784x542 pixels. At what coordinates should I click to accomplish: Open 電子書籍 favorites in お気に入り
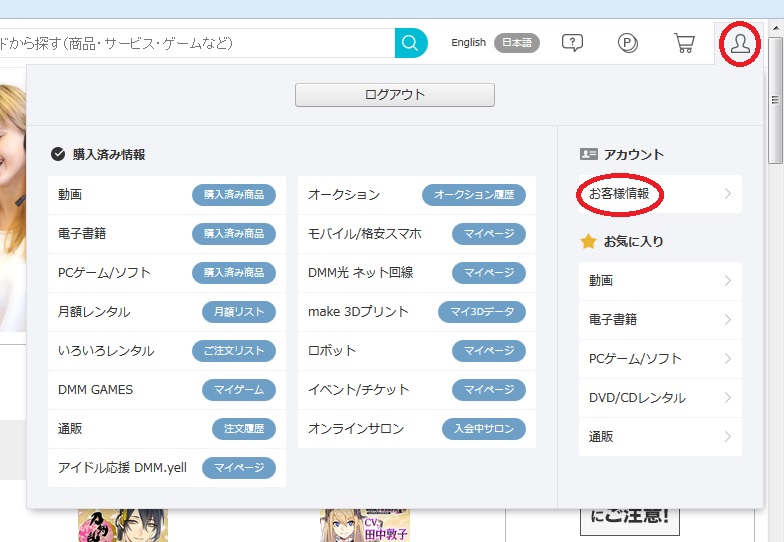tap(660, 320)
